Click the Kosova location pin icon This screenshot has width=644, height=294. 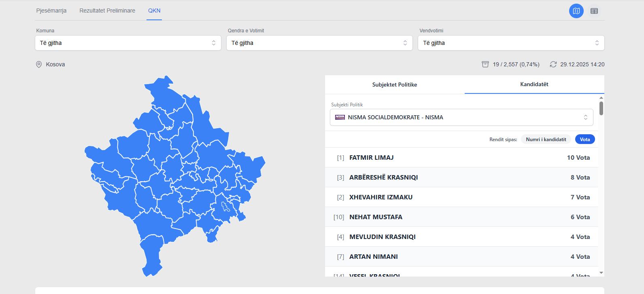click(x=39, y=64)
